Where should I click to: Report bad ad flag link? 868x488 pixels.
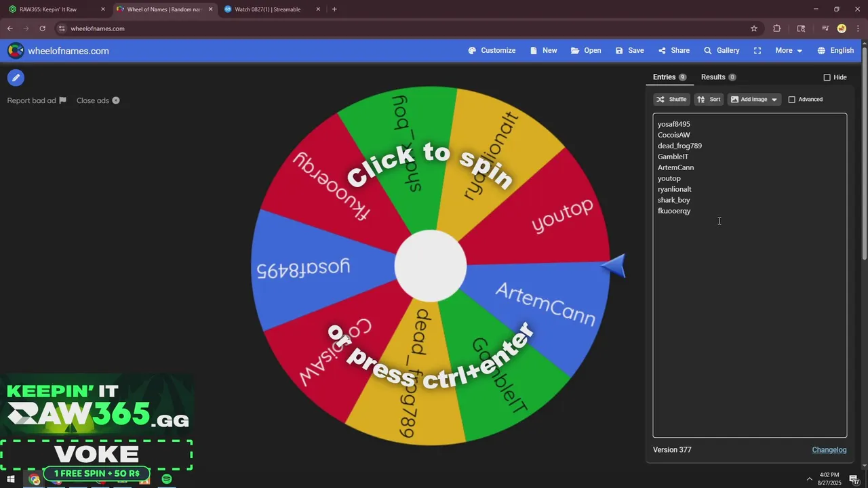37,100
